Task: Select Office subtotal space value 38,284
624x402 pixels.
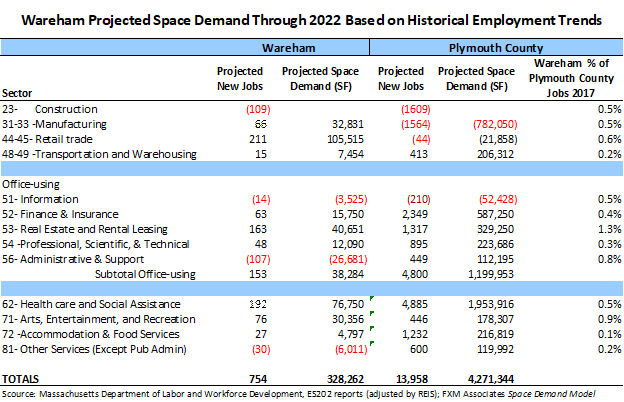Action: [348, 274]
